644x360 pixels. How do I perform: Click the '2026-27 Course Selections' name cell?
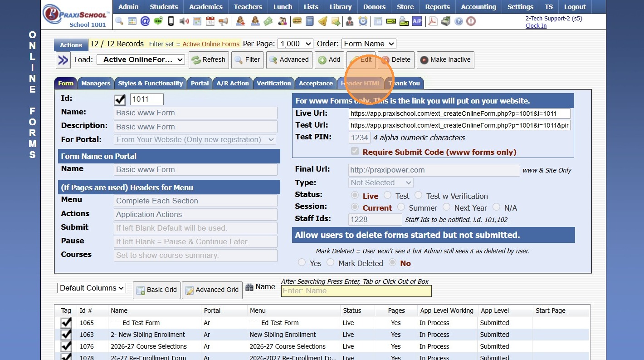[x=155, y=346]
